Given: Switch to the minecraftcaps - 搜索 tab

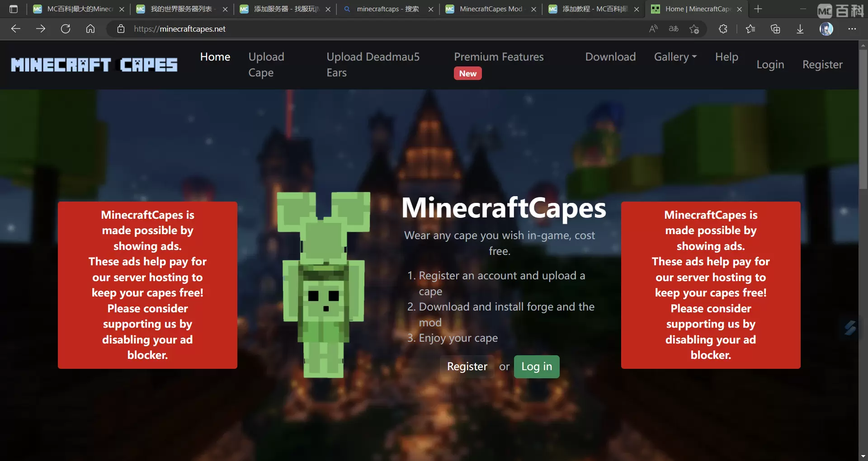Looking at the screenshot, I should pyautogui.click(x=388, y=9).
